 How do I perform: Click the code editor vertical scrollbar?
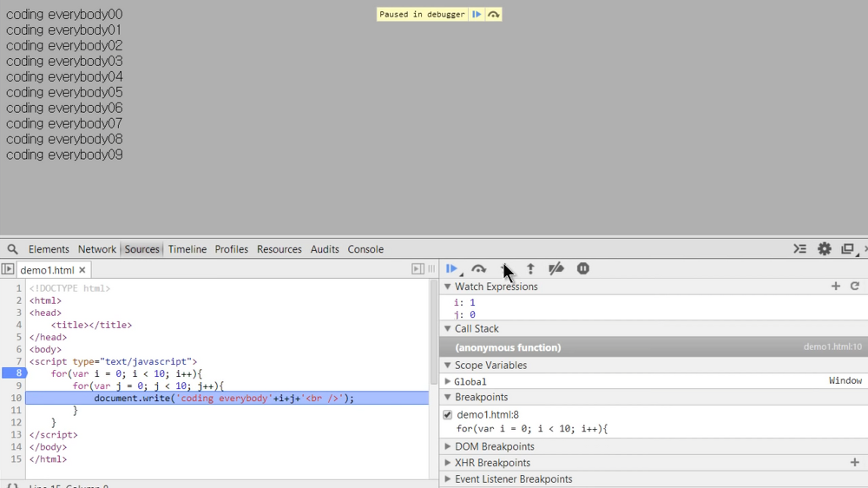click(433, 333)
